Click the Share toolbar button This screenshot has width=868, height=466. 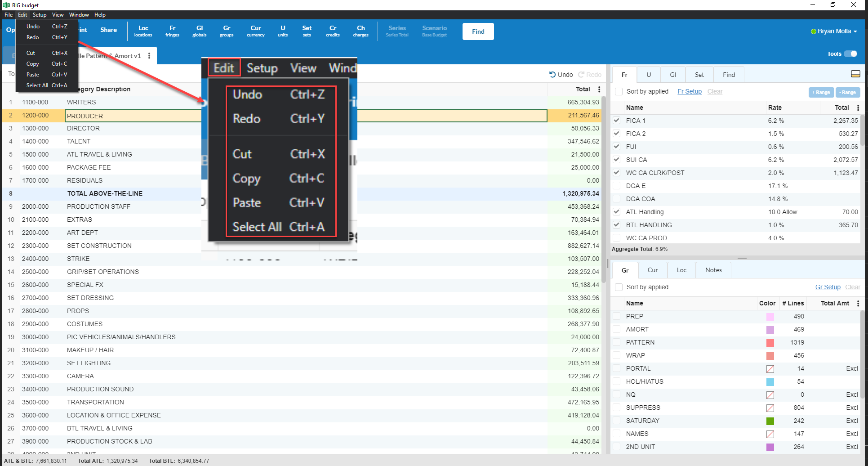[108, 30]
